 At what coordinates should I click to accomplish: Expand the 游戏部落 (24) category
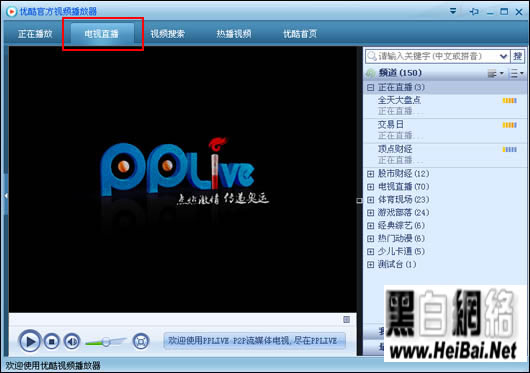point(370,213)
